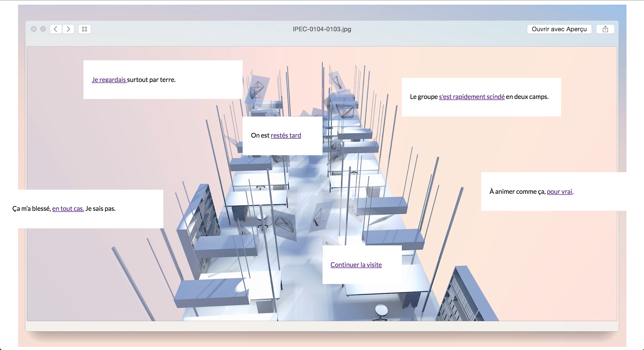
Task: Click the next-item forward arrow
Action: (68, 29)
